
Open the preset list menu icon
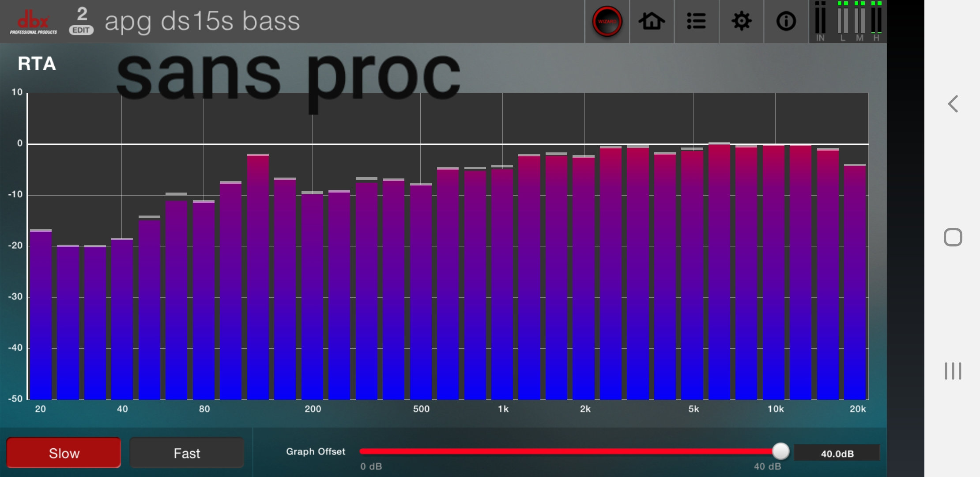tap(696, 21)
